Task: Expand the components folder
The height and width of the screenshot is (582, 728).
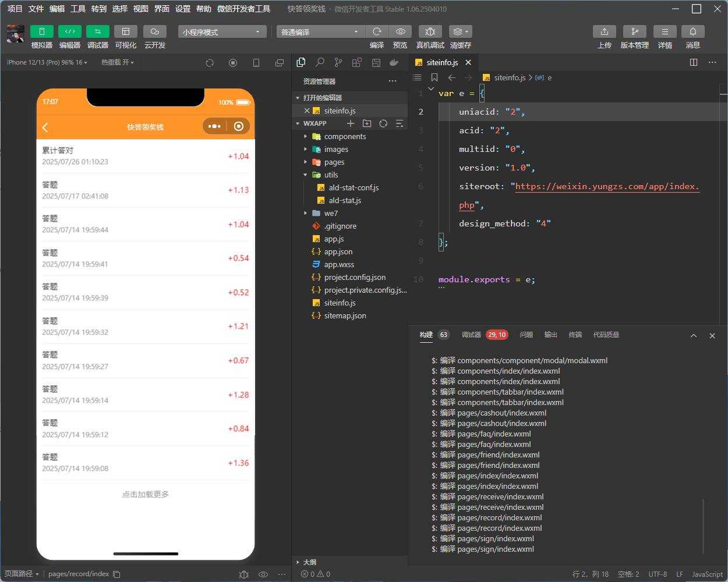Action: pos(349,136)
